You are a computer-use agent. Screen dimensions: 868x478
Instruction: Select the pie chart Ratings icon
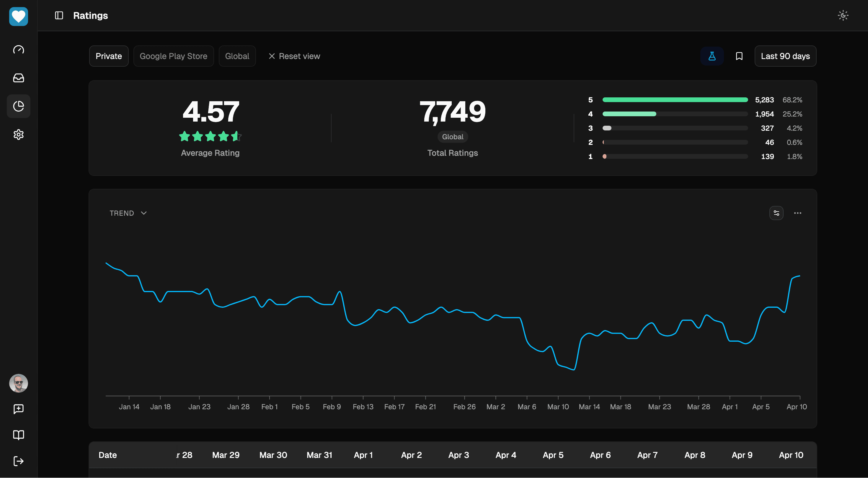click(19, 106)
